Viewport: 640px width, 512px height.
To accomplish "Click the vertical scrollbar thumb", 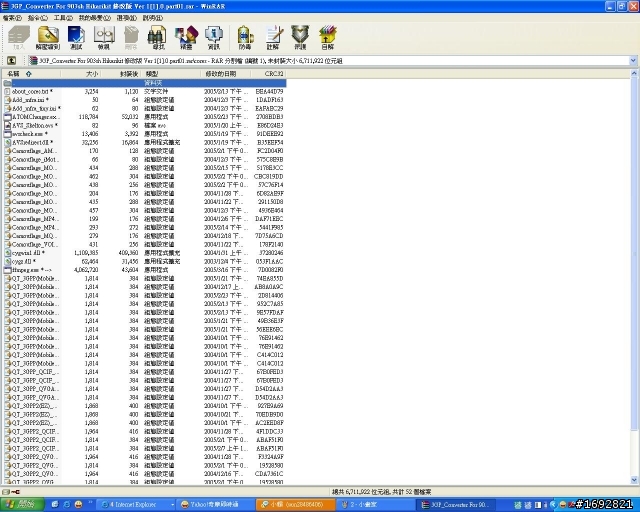I will (x=634, y=253).
